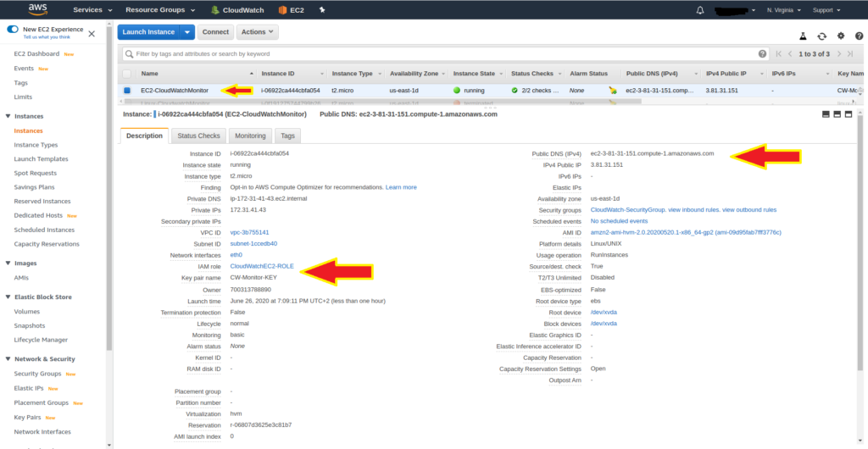Check the select-all checkbox in table header

[x=127, y=74]
